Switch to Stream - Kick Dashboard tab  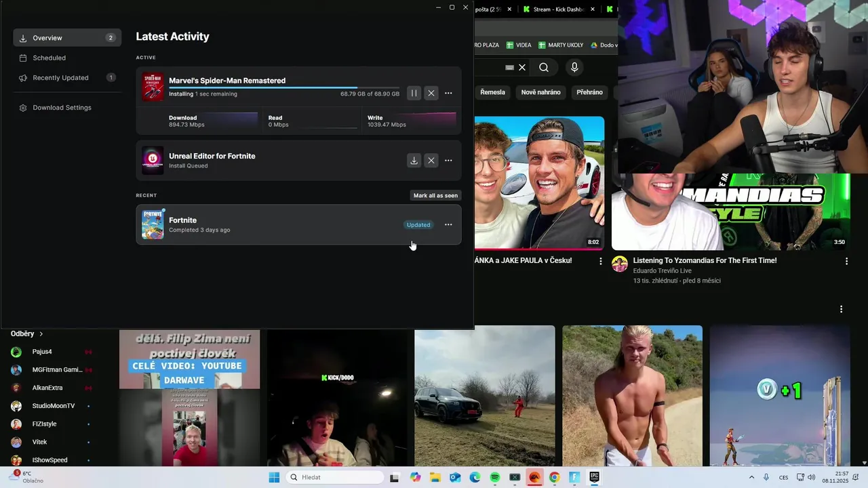(558, 9)
